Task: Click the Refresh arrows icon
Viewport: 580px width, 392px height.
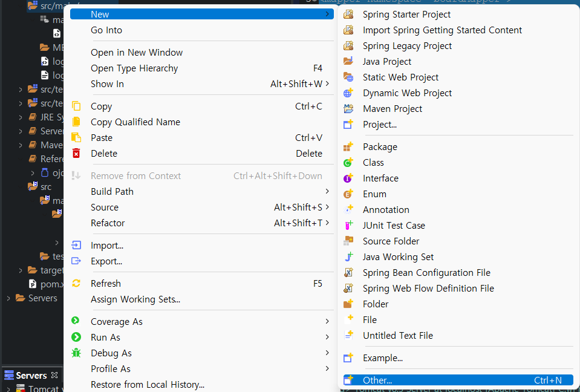Action: (x=76, y=283)
